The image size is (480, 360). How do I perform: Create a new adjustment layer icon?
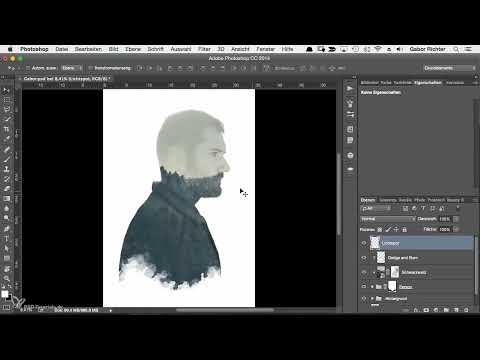436,310
